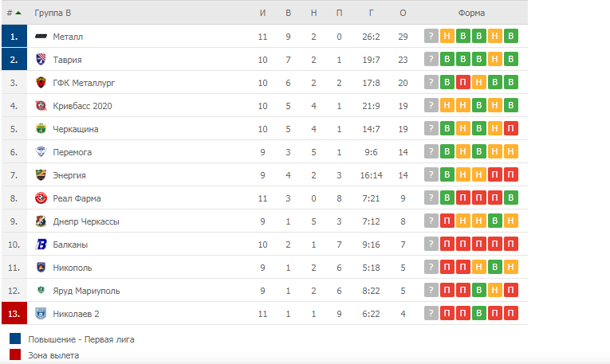Click the Таврия club crest icon
Image resolution: width=610 pixels, height=364 pixels.
coord(41,60)
